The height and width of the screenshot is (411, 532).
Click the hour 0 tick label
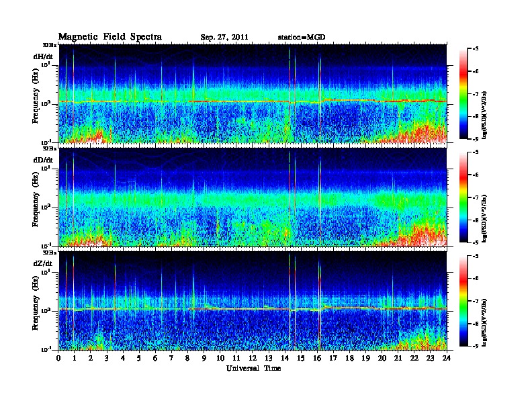coord(58,359)
